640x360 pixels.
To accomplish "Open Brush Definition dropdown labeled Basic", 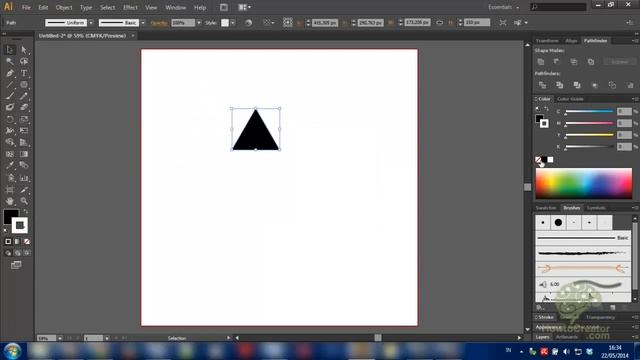I will pyautogui.click(x=143, y=23).
